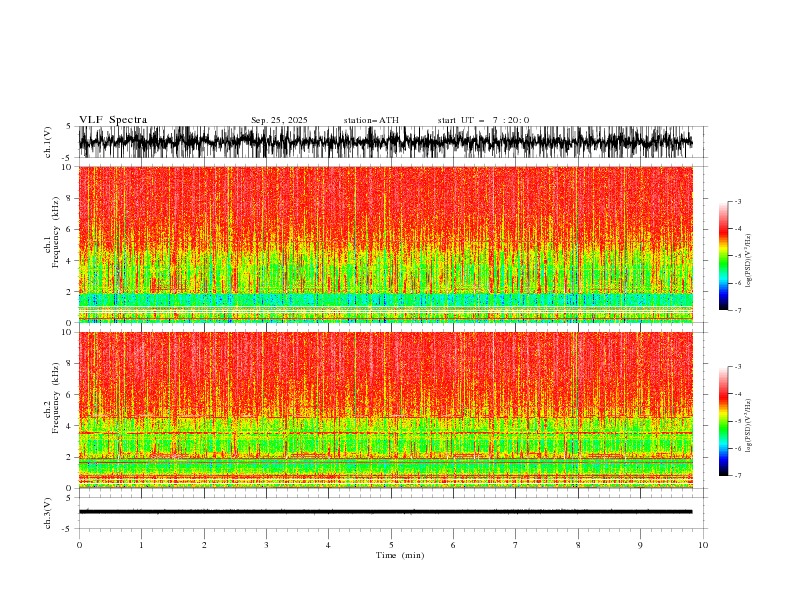Click the '5' time axis tick label

(391, 545)
